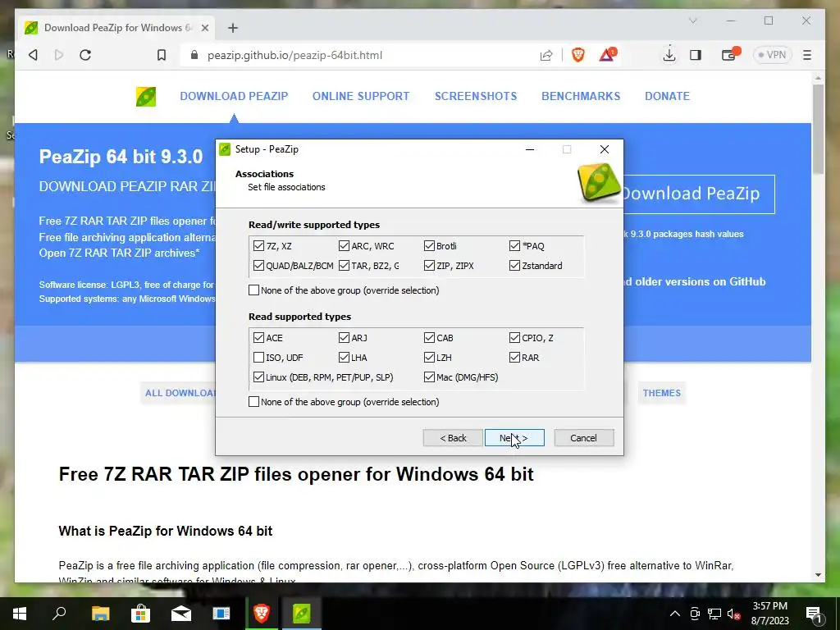Click the share icon in address bar
The height and width of the screenshot is (630, 840).
546,55
